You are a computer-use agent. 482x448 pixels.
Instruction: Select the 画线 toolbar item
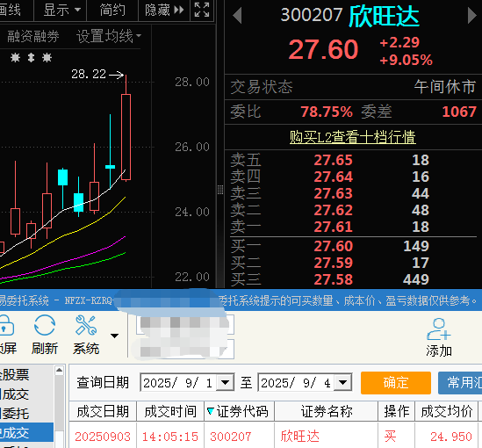11,10
